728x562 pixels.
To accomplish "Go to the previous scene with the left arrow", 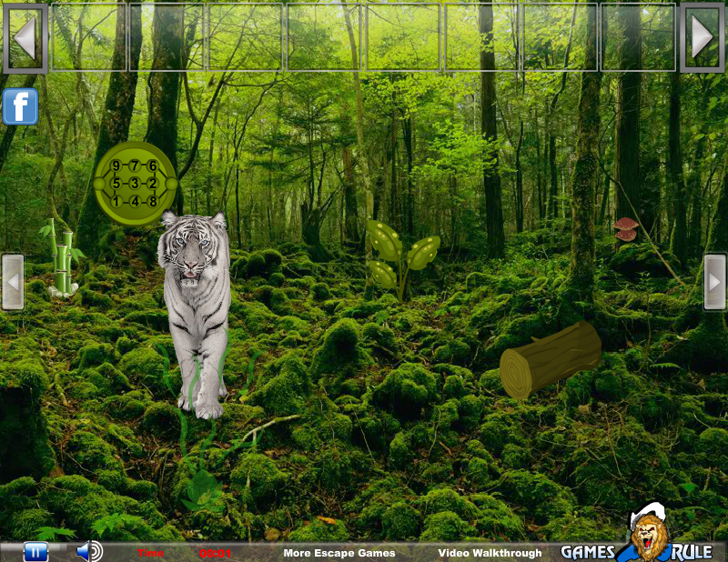I will point(13,282).
